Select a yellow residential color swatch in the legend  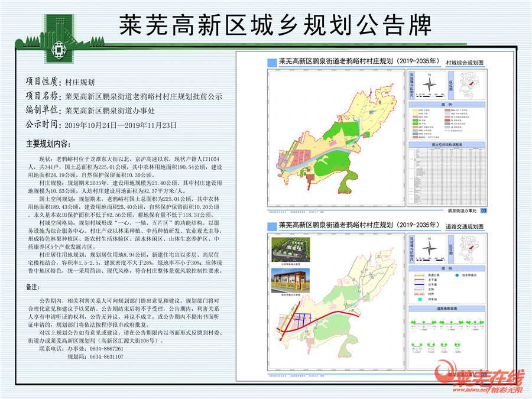[x=414, y=110]
